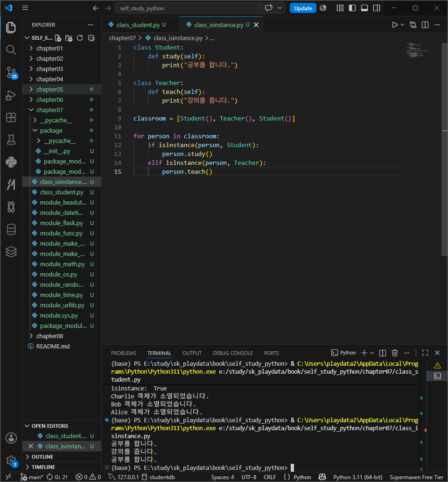448x482 pixels.
Task: Open Source Control view with 35 changes
Action: click(x=11, y=72)
